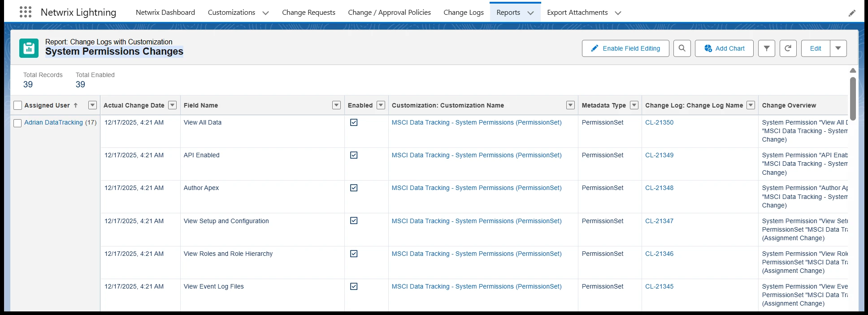Toggle Enabled checkbox for View All Data
Viewport: 868px width, 315px height.
(x=354, y=122)
